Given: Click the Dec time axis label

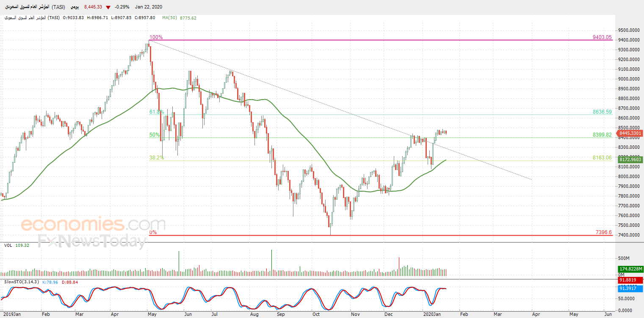Looking at the screenshot, I should click(388, 314).
